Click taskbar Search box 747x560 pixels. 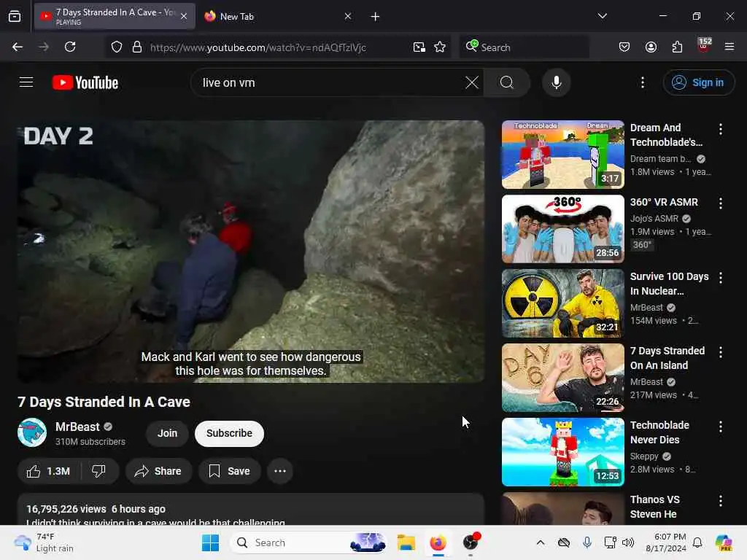(x=309, y=542)
